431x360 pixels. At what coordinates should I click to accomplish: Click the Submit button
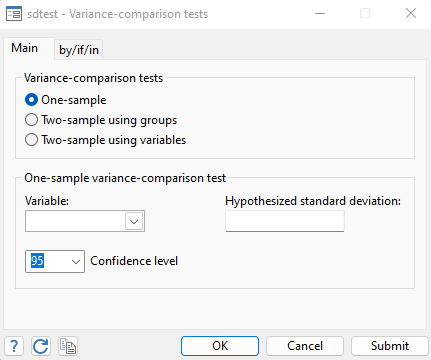[390, 346]
